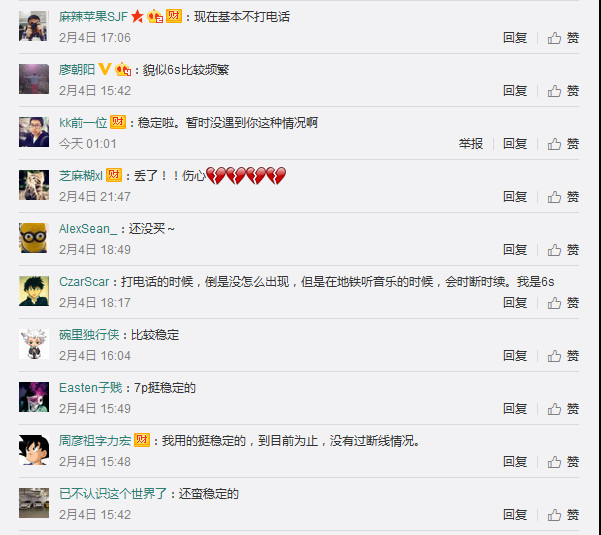
Task: Click the orange V verified badge beside 廖朝阳
Action: click(x=105, y=69)
